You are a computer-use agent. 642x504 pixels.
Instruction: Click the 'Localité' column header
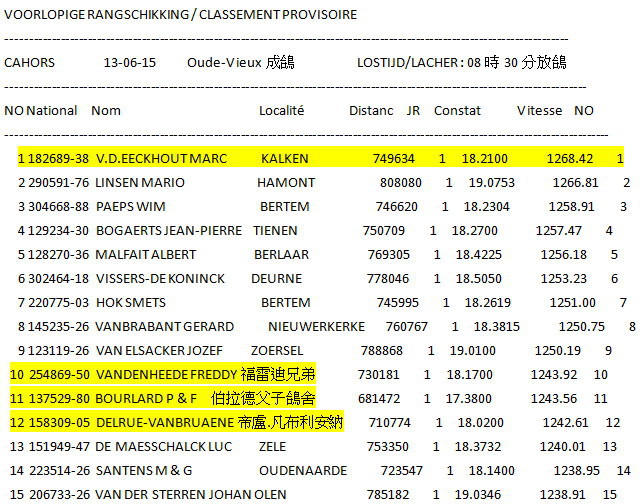[x=281, y=110]
